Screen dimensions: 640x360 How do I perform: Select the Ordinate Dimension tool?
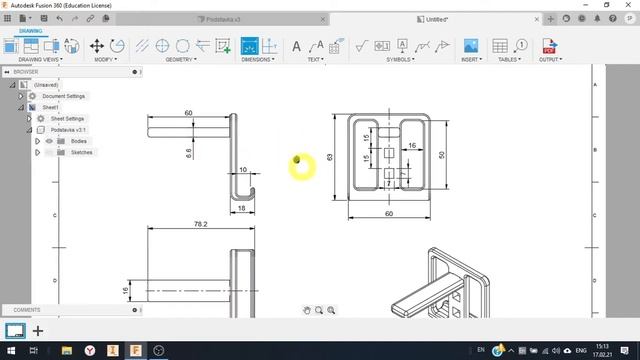269,46
